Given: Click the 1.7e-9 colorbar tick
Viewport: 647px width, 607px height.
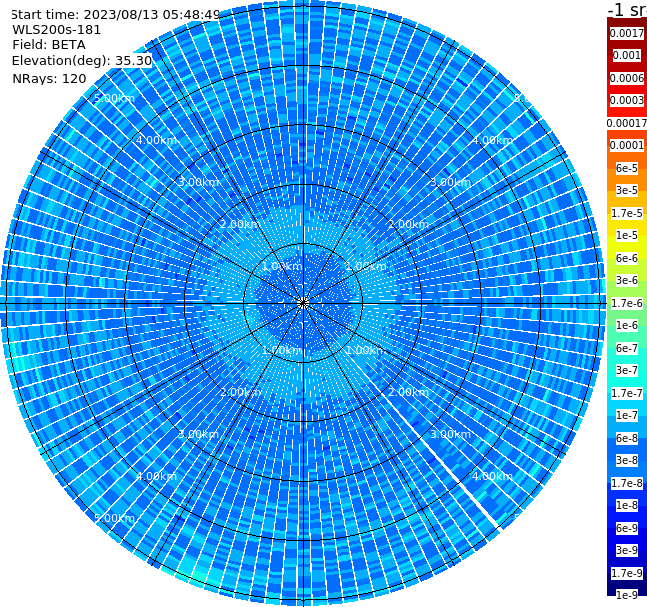Looking at the screenshot, I should (627, 573).
